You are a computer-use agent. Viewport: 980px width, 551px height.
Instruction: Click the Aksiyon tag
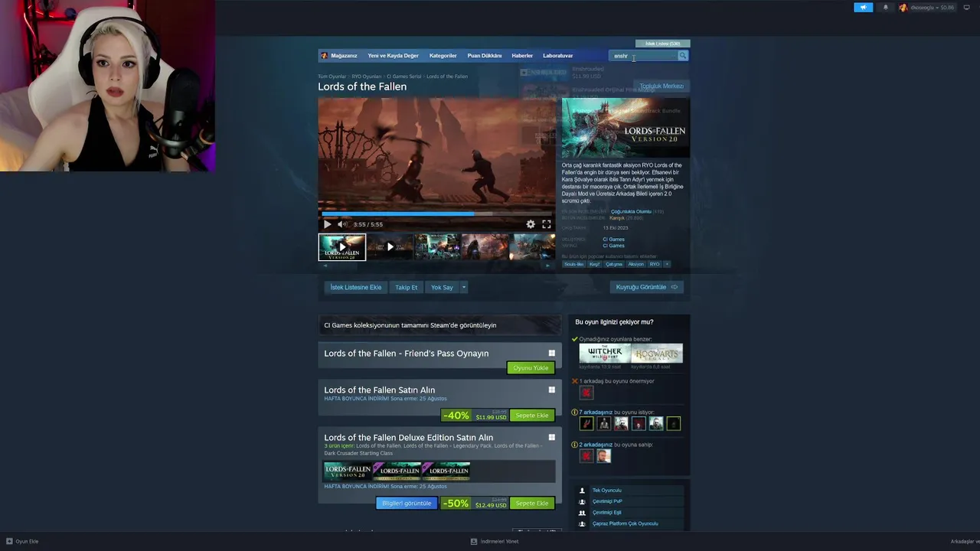636,264
